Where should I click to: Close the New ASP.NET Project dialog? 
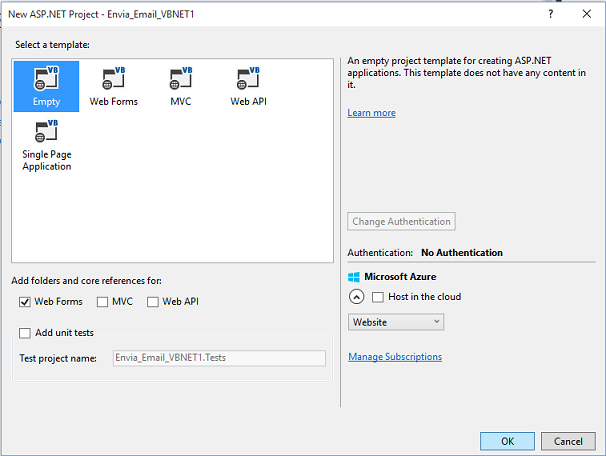tap(587, 14)
